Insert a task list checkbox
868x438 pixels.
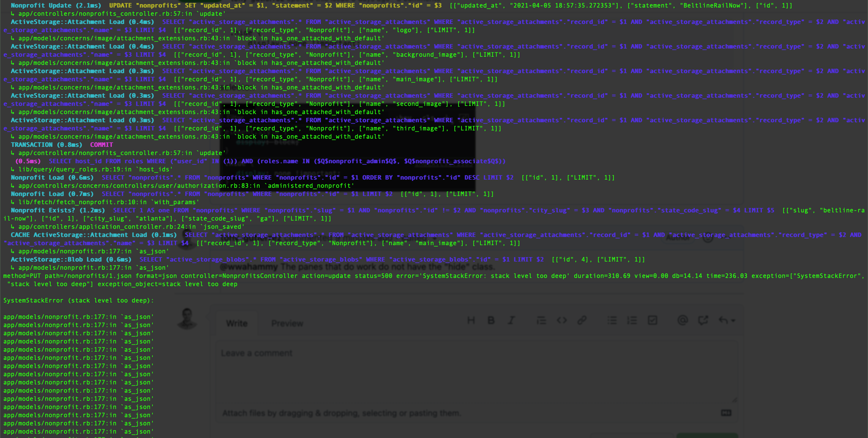653,320
